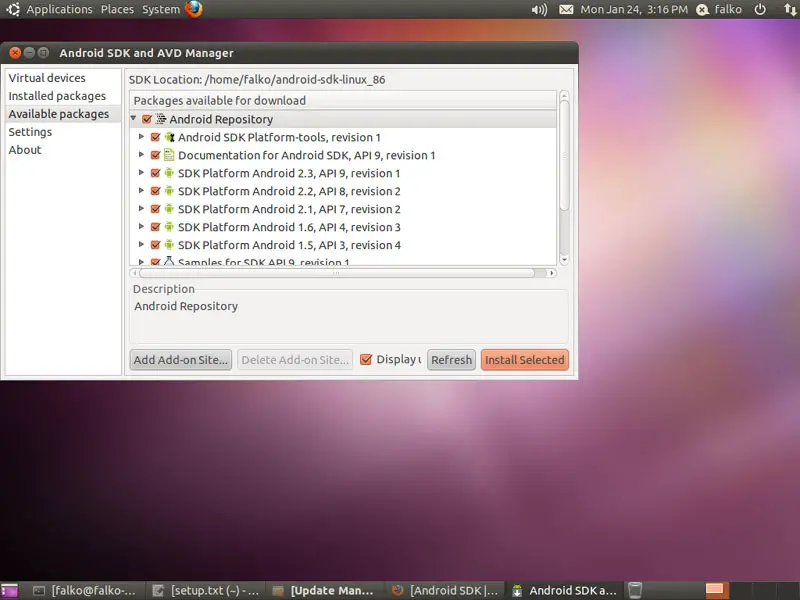Expand Android SDK Platform-tools row

141,136
